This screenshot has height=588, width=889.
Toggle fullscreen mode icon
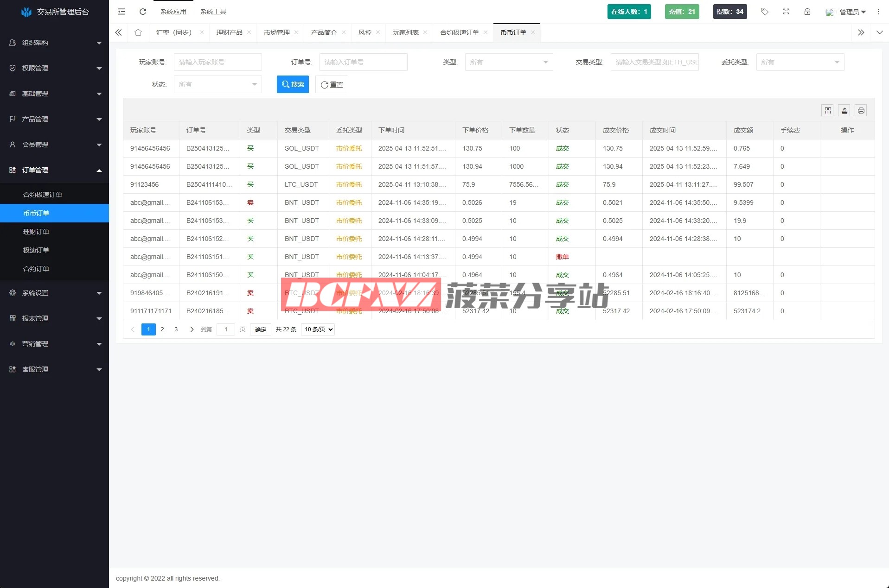tap(786, 12)
